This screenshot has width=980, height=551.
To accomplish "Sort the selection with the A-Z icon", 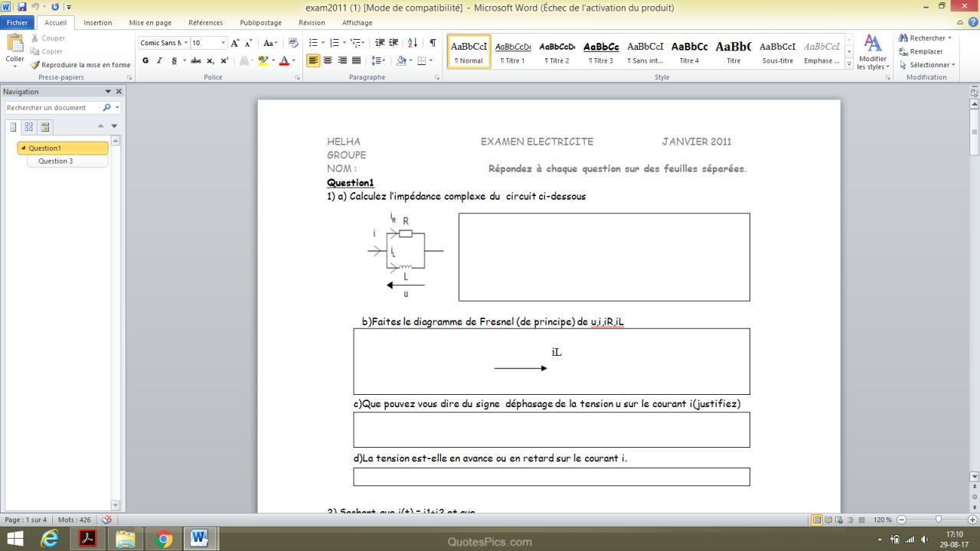I will pos(413,43).
